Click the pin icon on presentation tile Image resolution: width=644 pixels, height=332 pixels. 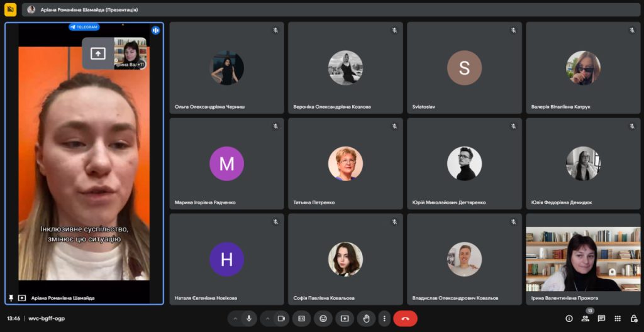click(x=11, y=298)
